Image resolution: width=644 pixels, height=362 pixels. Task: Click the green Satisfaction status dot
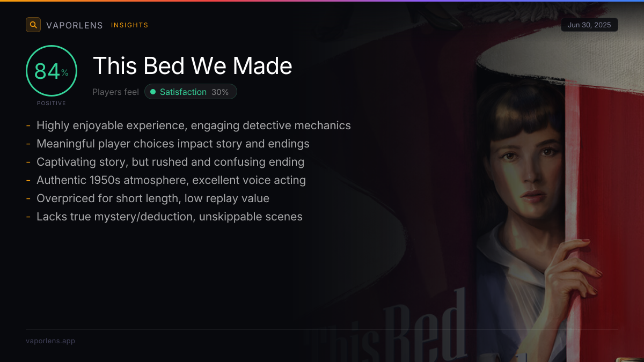click(153, 92)
